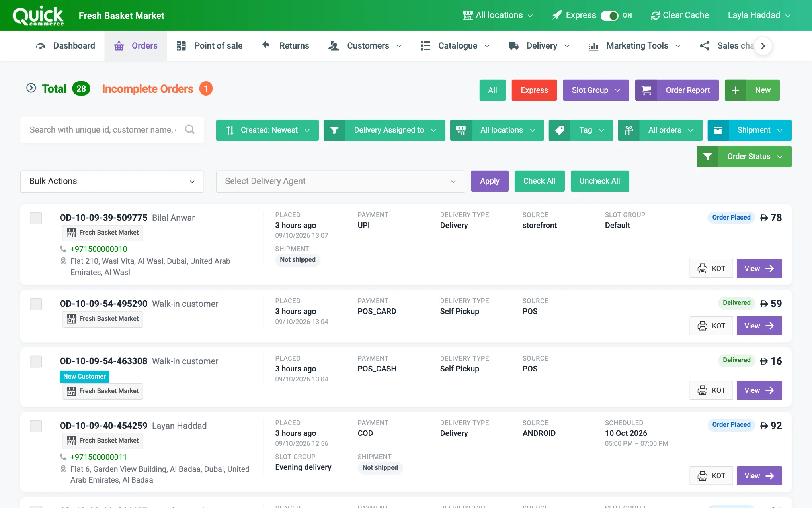This screenshot has height=508, width=812.
Task: Click the Order Report cart icon
Action: click(646, 90)
